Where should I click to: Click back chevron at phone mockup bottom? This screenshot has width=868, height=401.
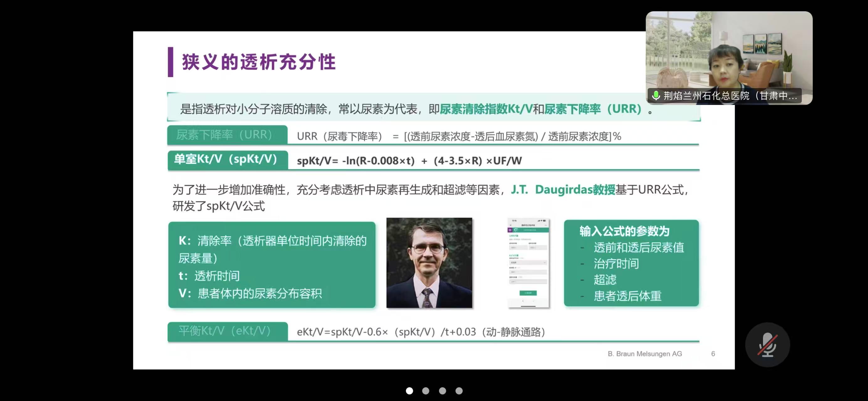[x=523, y=301]
